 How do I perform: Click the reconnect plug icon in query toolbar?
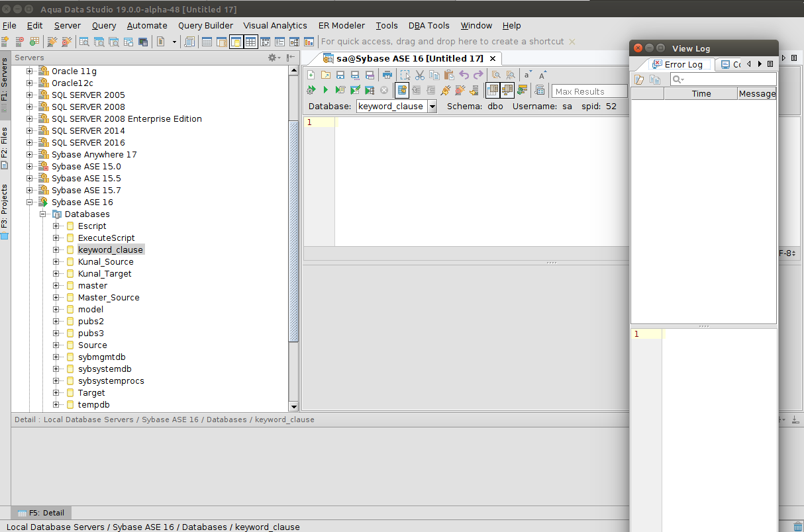(446, 90)
